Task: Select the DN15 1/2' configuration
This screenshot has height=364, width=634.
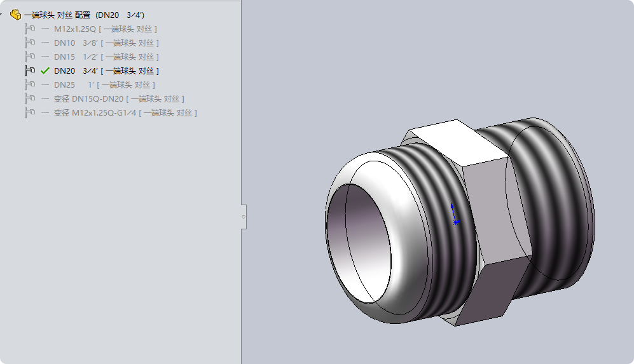Action: tap(106, 57)
